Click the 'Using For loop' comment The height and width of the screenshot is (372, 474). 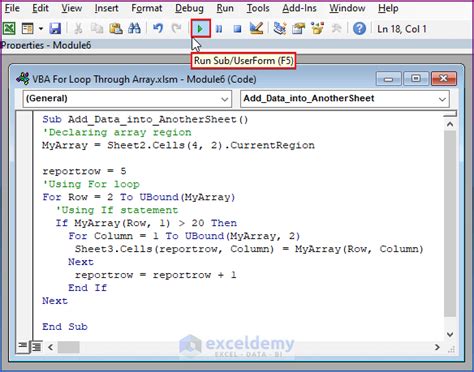click(x=91, y=184)
